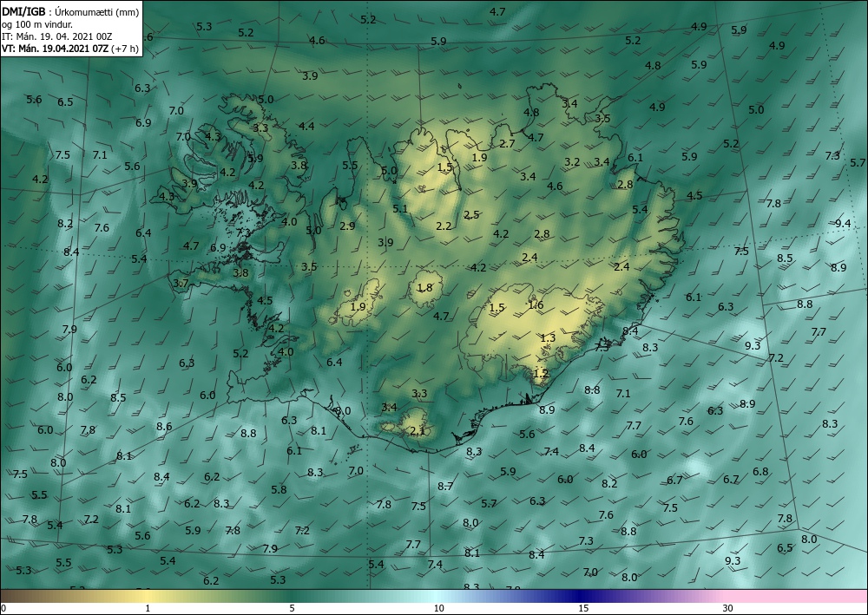
Task: Click the map value 6.8
Action: pos(760,472)
